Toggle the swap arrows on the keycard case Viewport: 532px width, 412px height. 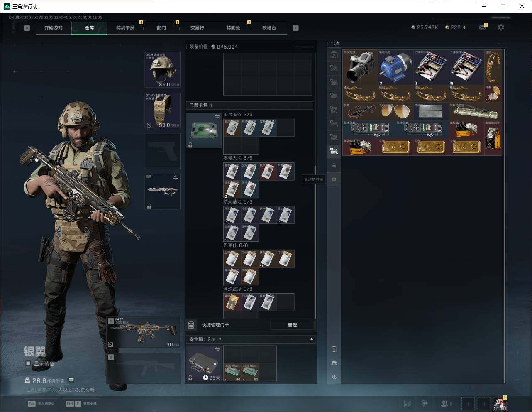pyautogui.click(x=217, y=117)
